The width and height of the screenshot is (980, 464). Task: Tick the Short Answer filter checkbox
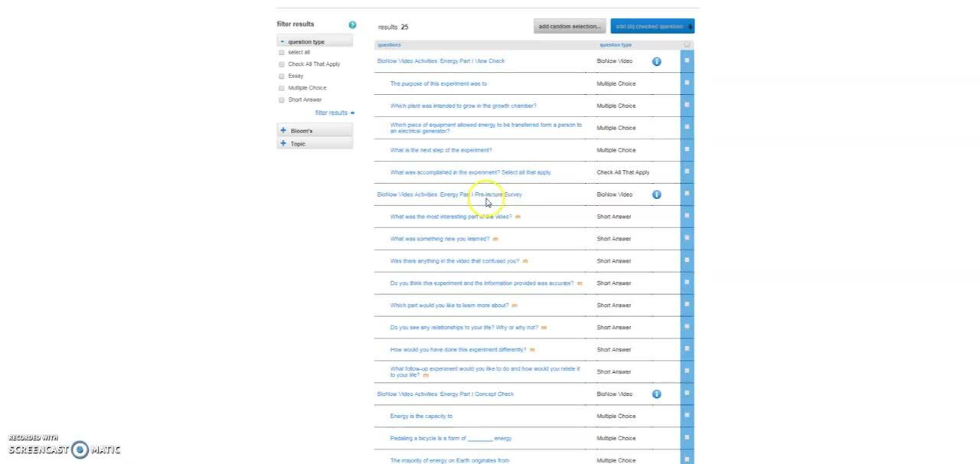pos(282,100)
